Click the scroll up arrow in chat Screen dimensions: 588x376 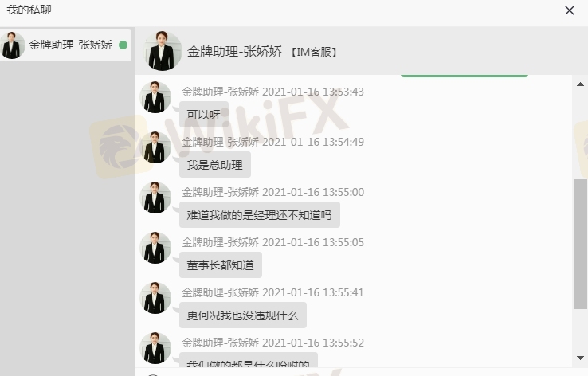pos(580,84)
